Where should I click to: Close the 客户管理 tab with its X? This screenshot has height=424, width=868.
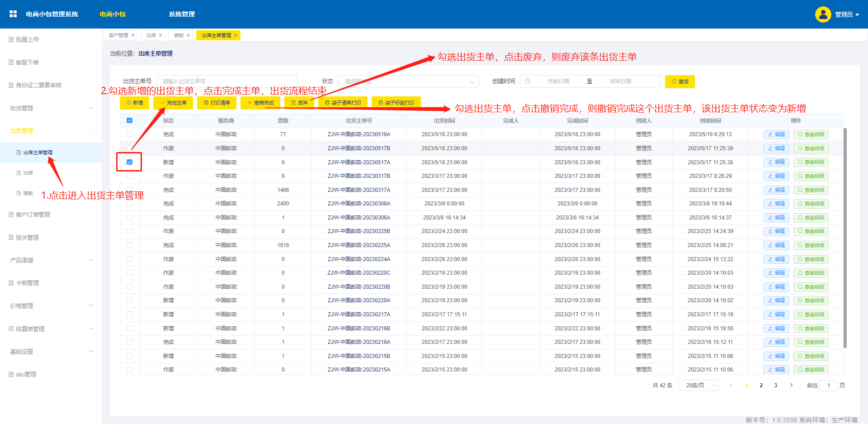coord(133,35)
